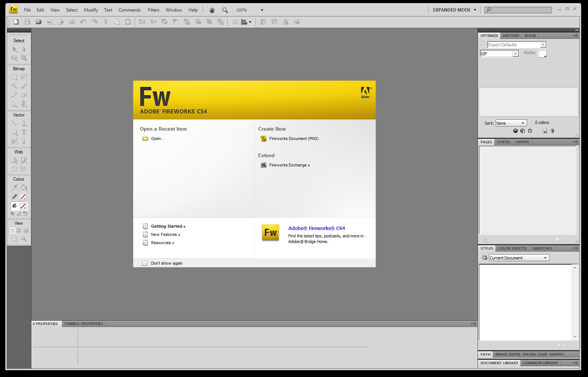Open the Sort None dropdown
The height and width of the screenshot is (377, 588).
click(x=511, y=123)
